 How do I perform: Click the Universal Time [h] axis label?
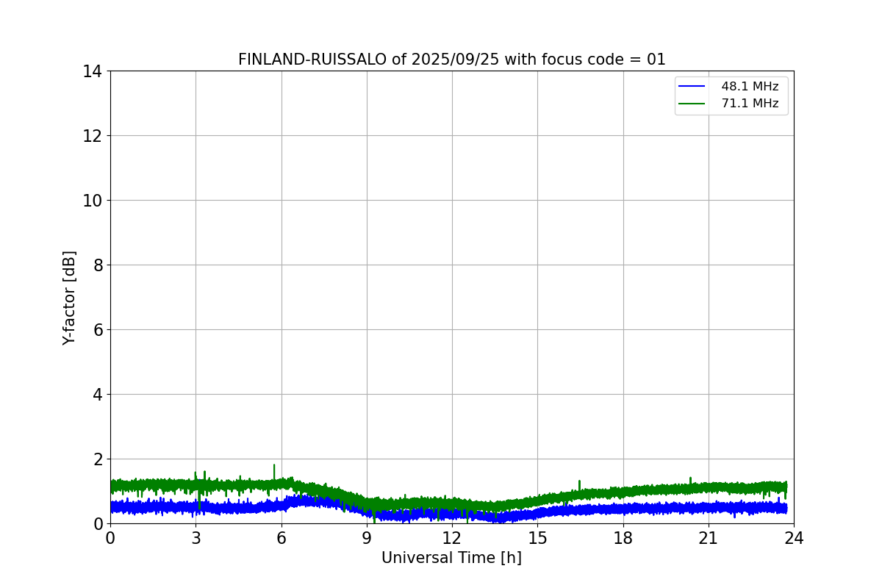click(451, 558)
